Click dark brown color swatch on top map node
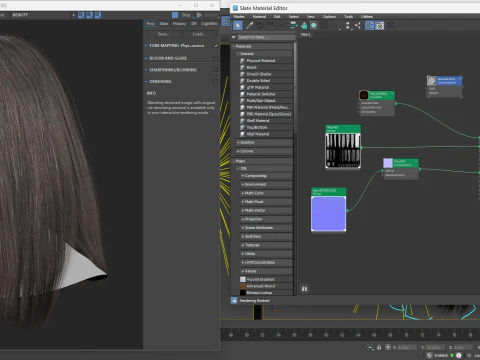Image resolution: width=480 pixels, height=360 pixels. (364, 95)
